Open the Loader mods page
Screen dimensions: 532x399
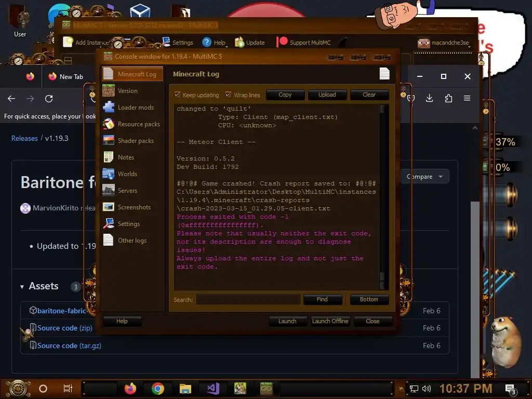pyautogui.click(x=132, y=107)
